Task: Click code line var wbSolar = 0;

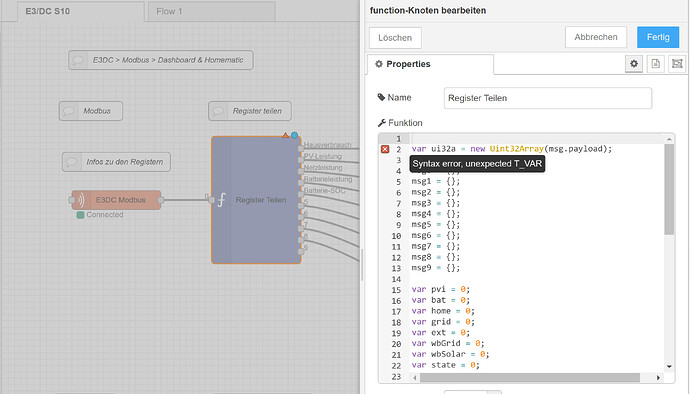Action: pos(450,354)
